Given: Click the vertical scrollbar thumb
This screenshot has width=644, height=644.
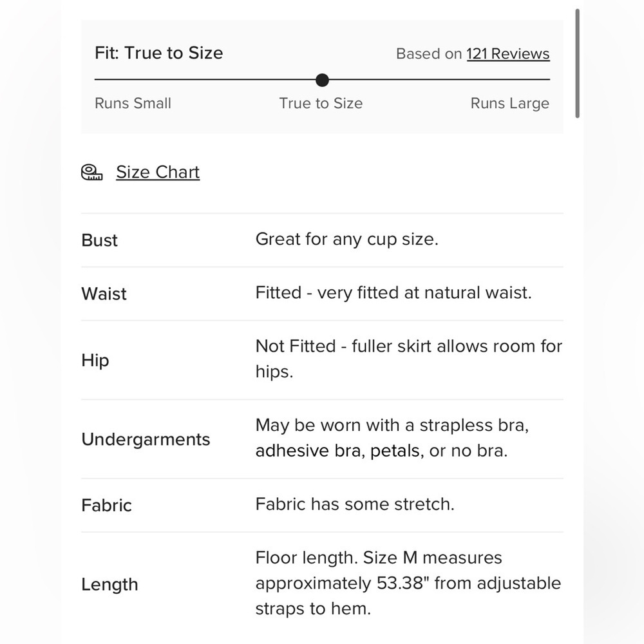Looking at the screenshot, I should (577, 64).
